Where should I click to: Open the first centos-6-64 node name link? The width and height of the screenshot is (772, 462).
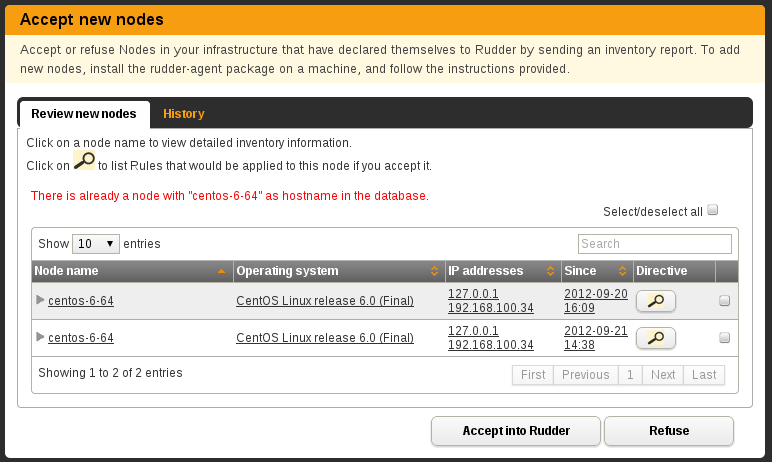pos(81,301)
